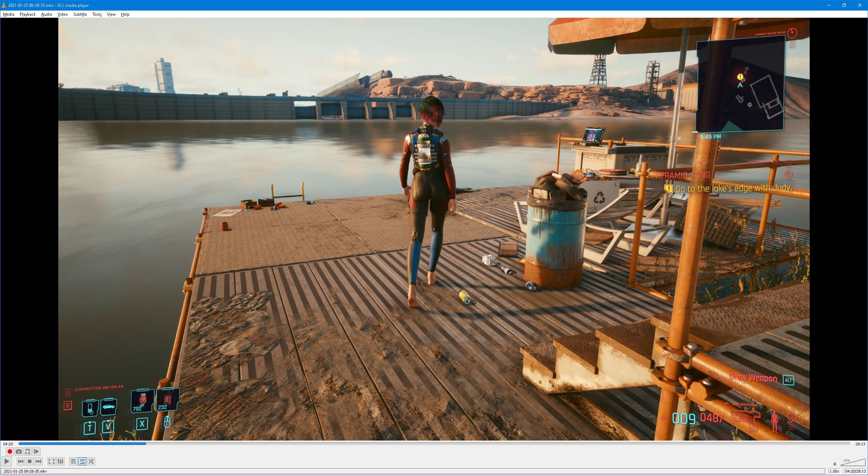868x475 pixels.
Task: Toggle the total time 26:13 label
Action: (860, 444)
